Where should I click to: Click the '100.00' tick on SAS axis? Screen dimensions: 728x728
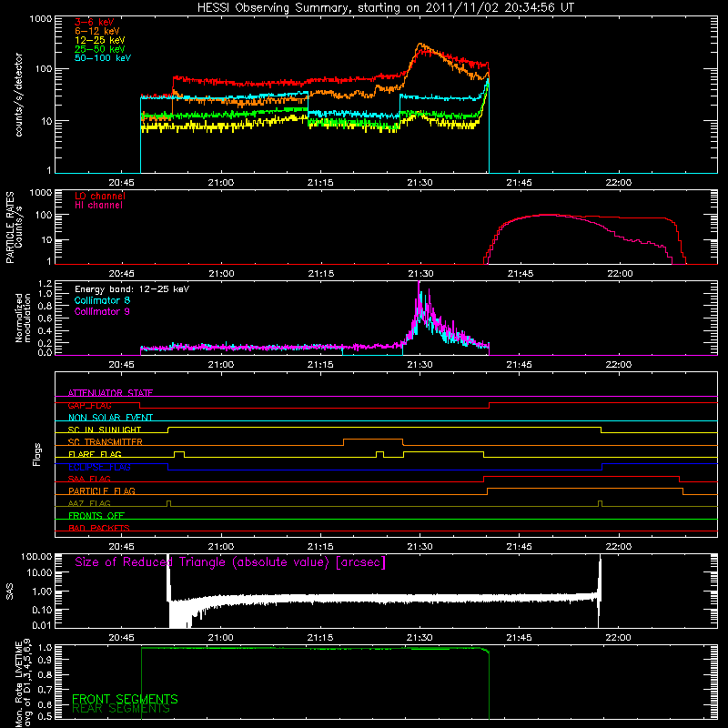click(x=36, y=556)
